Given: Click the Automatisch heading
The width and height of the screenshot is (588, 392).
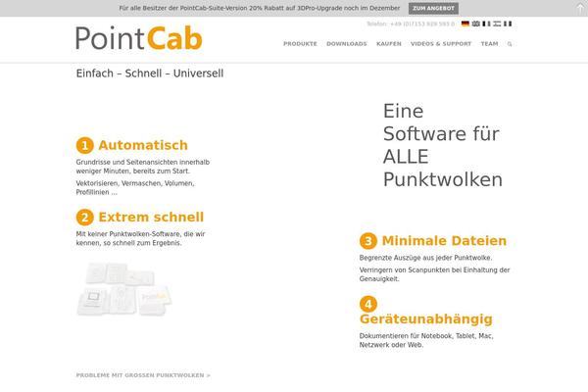Looking at the screenshot, I should pos(143,145).
